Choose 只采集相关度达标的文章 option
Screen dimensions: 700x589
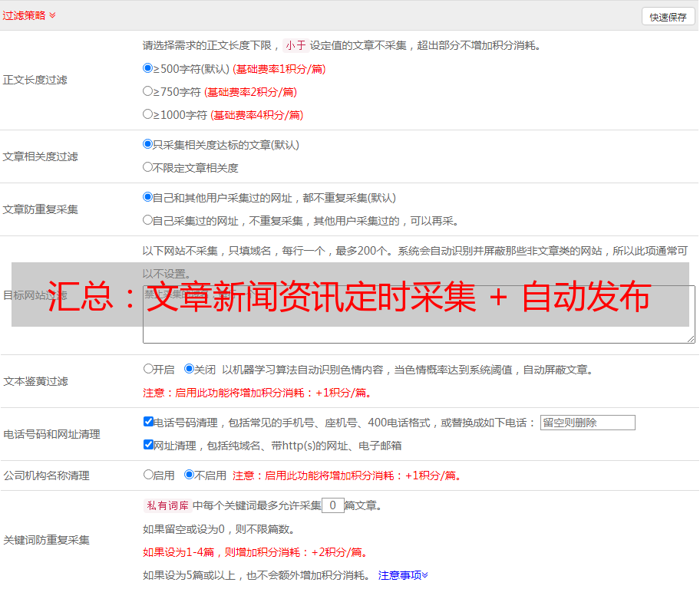148,144
